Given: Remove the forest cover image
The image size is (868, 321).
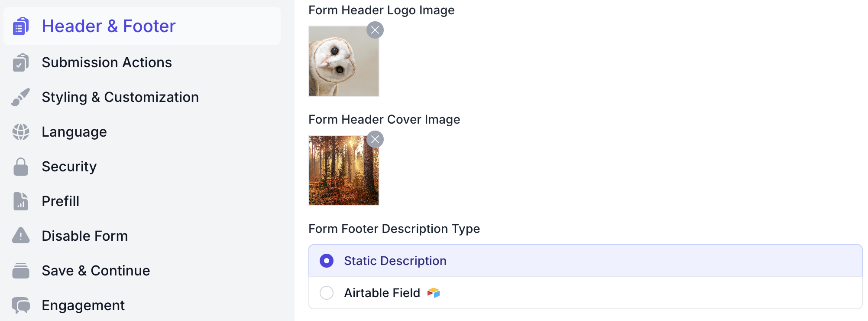Looking at the screenshot, I should pyautogui.click(x=375, y=139).
